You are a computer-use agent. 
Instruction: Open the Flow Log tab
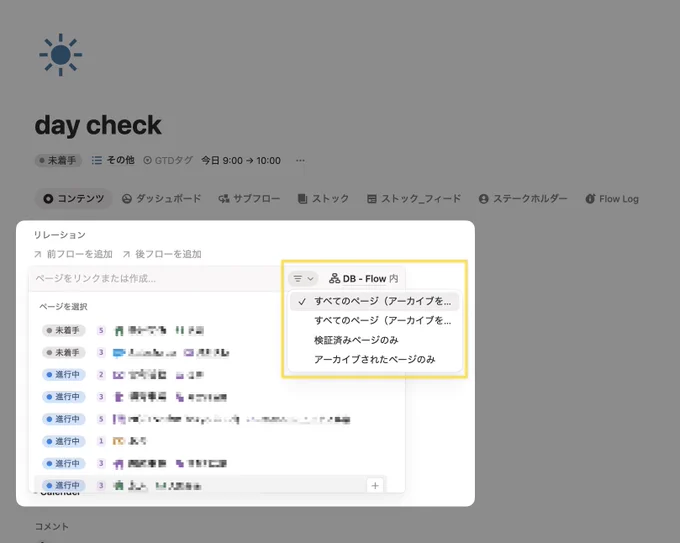coord(612,199)
